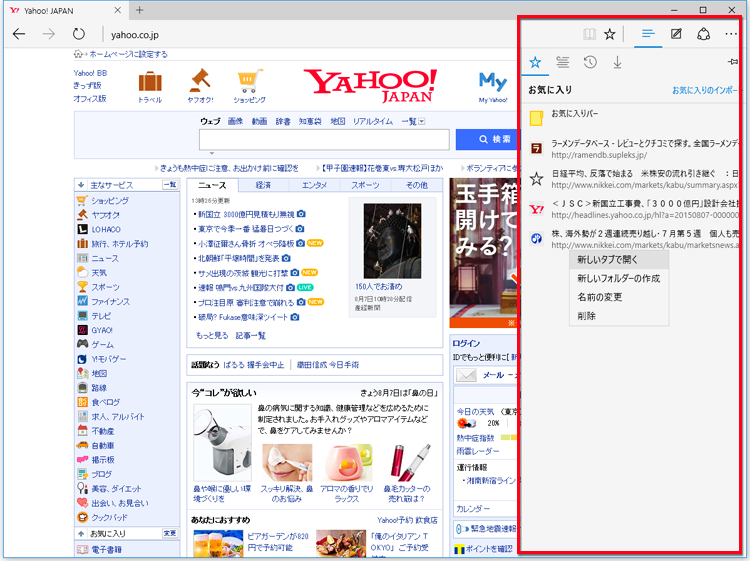Open the More actions ellipsis menu
Image resolution: width=750 pixels, height=561 pixels.
click(731, 34)
